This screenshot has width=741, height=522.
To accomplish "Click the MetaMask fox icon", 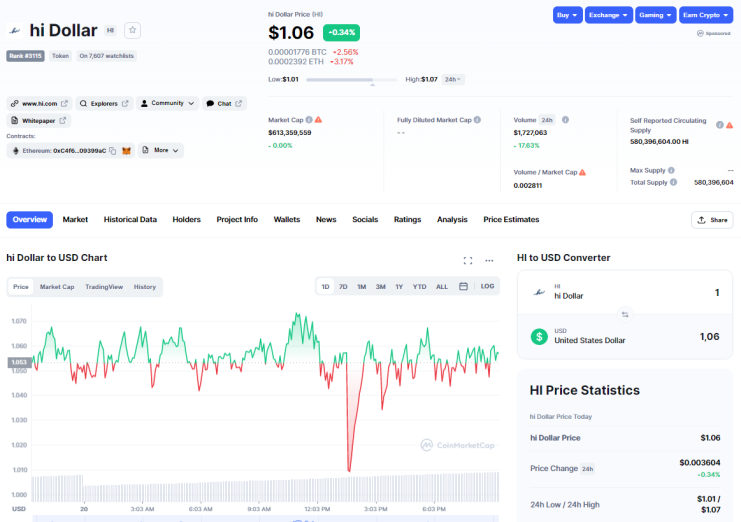I will pos(126,151).
